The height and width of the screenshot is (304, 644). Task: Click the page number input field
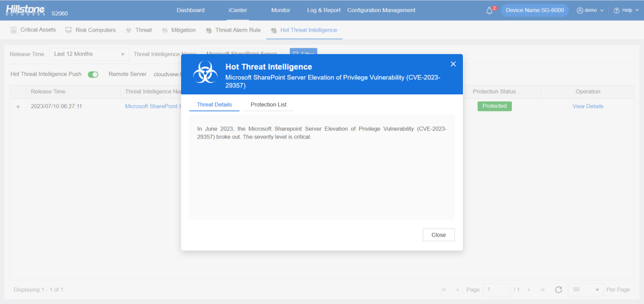pos(496,290)
